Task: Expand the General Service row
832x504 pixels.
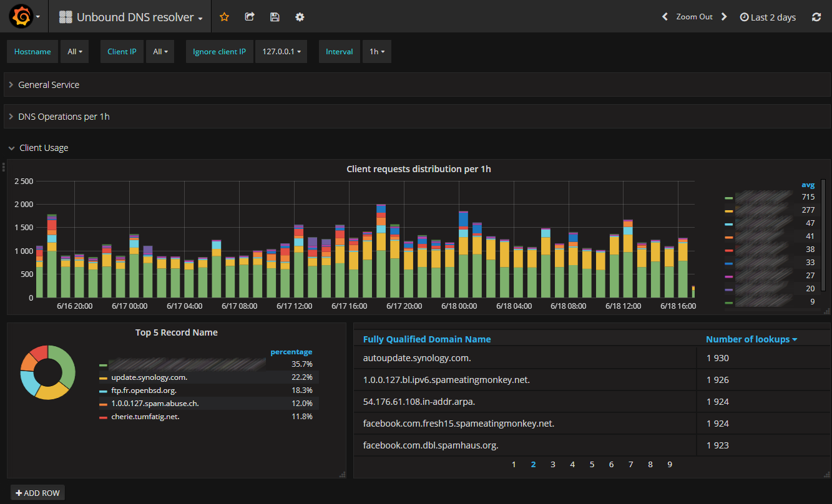Action: pos(49,85)
